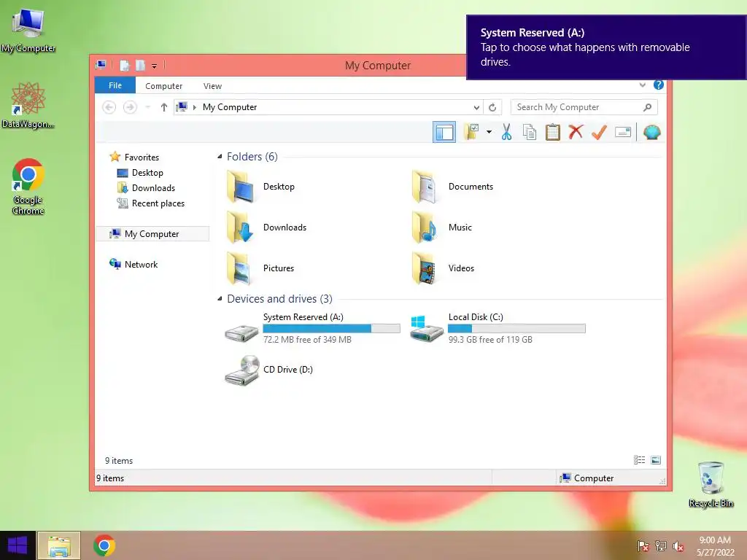Expand the ribbon with the chevron arrow

point(642,85)
